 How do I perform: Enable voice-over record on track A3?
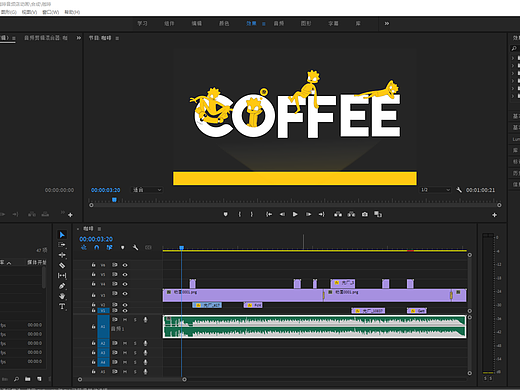(x=145, y=353)
